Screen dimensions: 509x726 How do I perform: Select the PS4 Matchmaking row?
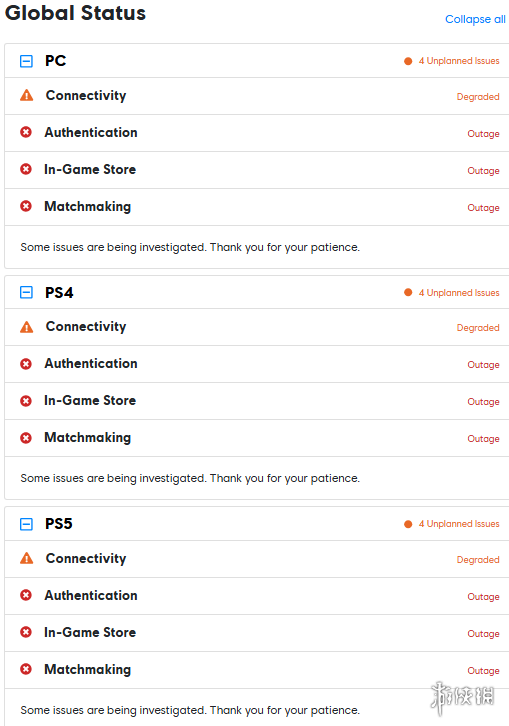click(x=257, y=438)
